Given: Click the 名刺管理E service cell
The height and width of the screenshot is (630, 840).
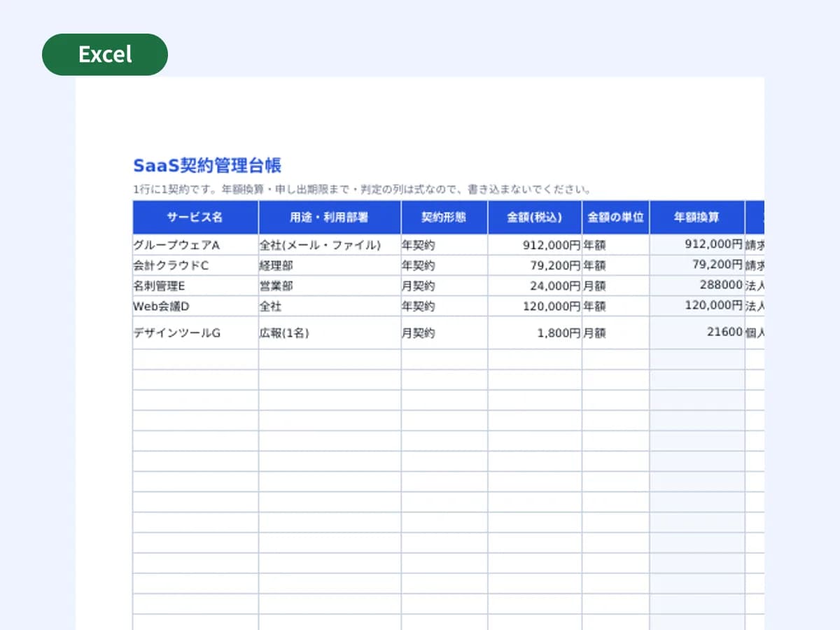Looking at the screenshot, I should coord(195,286).
